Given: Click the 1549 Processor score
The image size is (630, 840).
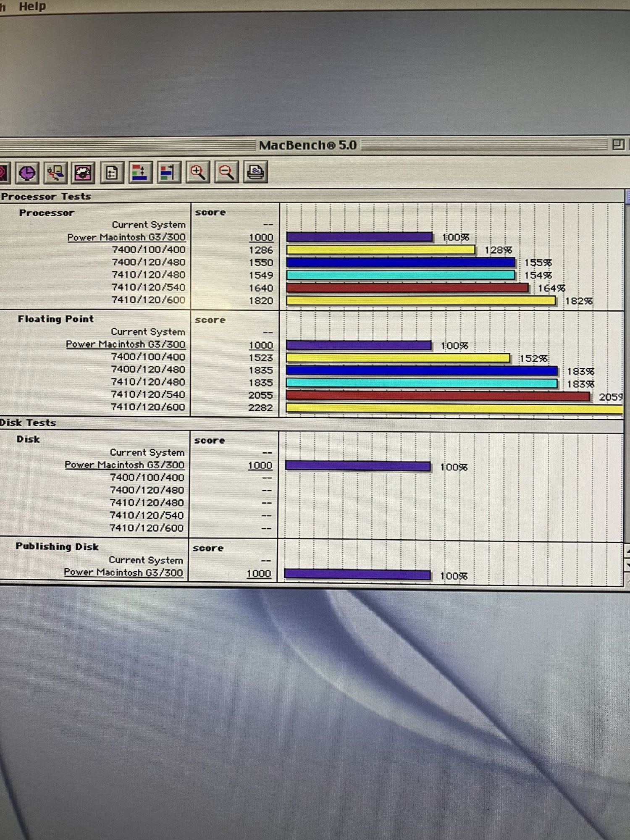Looking at the screenshot, I should (261, 276).
